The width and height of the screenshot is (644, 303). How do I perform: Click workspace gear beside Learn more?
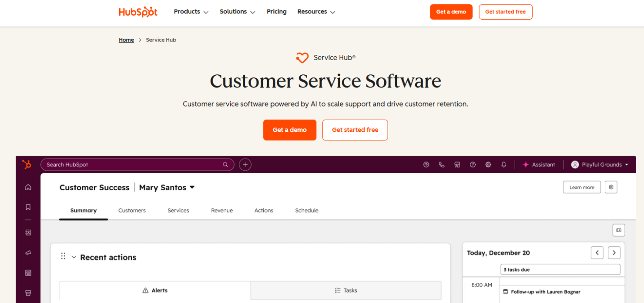pyautogui.click(x=611, y=187)
